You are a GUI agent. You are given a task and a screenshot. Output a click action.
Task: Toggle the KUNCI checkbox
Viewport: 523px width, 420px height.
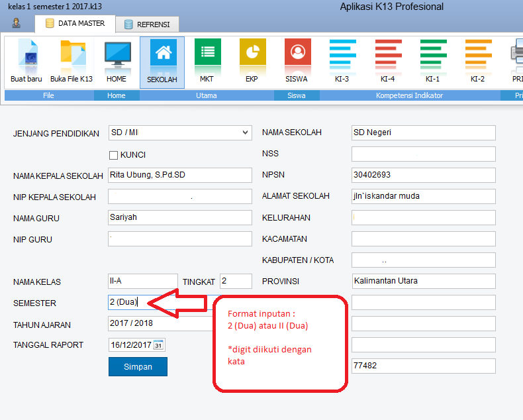tap(113, 155)
